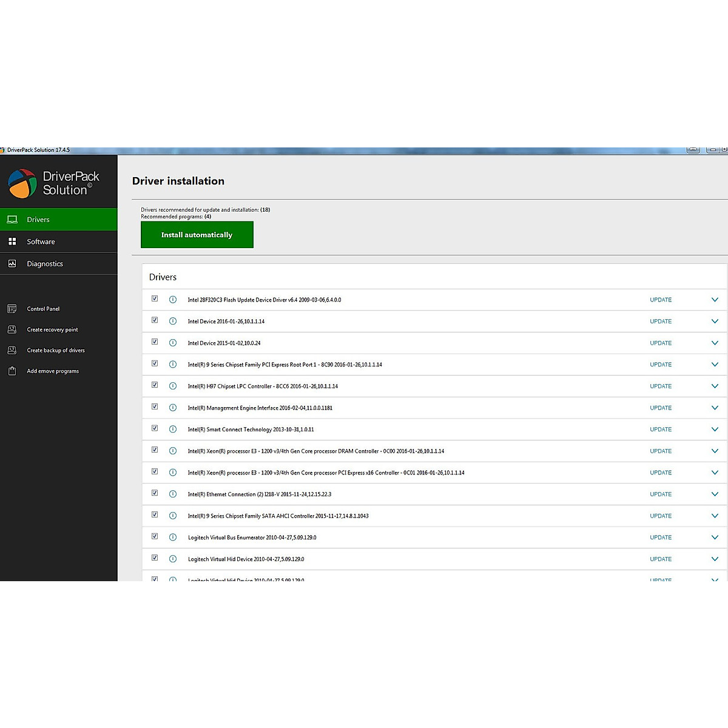Viewport: 728px width, 728px height.
Task: Show info icon for Logitech Virtual Bus Enumerator
Action: coord(173,538)
